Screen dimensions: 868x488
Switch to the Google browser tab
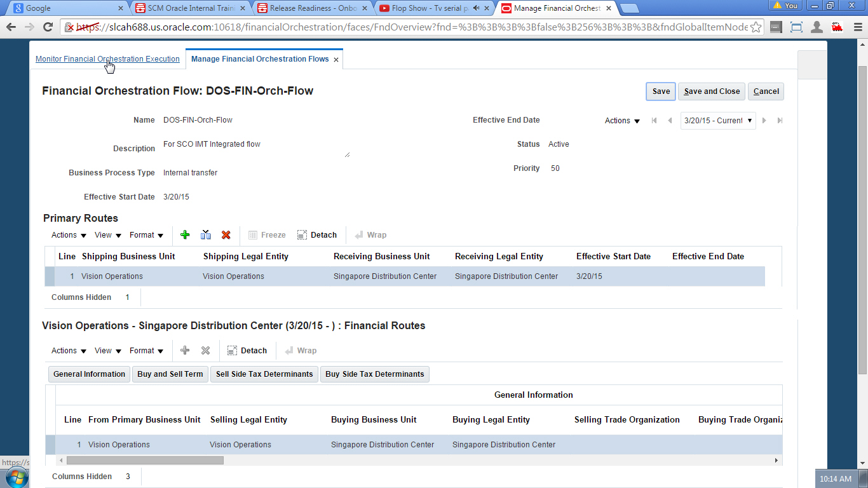coord(67,8)
